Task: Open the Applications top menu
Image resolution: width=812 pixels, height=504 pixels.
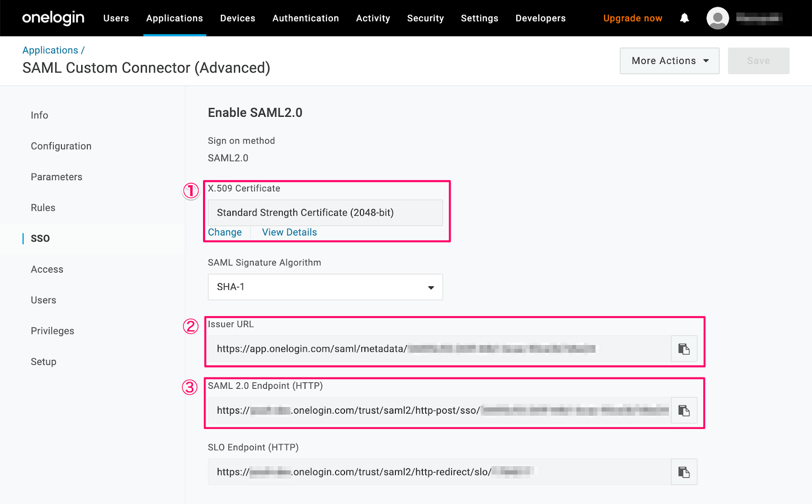Action: 175,18
